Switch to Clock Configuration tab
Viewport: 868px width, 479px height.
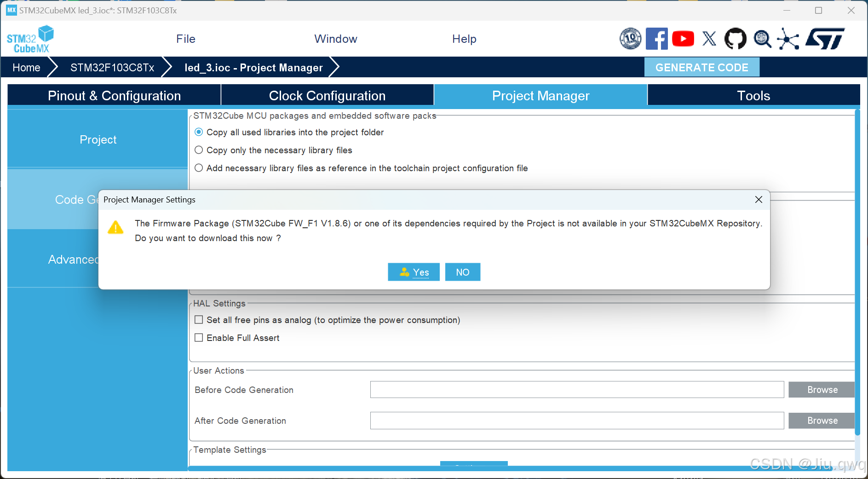(x=327, y=95)
